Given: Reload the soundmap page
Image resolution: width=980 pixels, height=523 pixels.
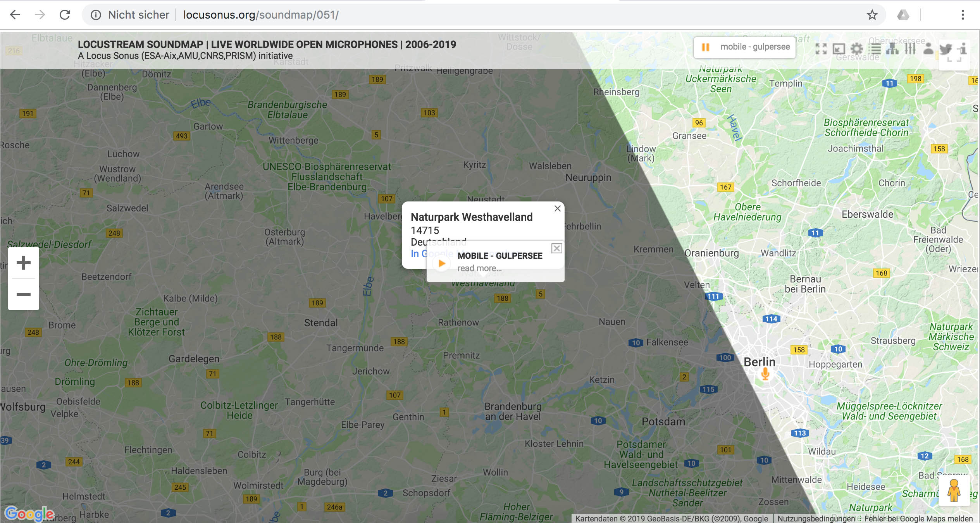Looking at the screenshot, I should 65,15.
